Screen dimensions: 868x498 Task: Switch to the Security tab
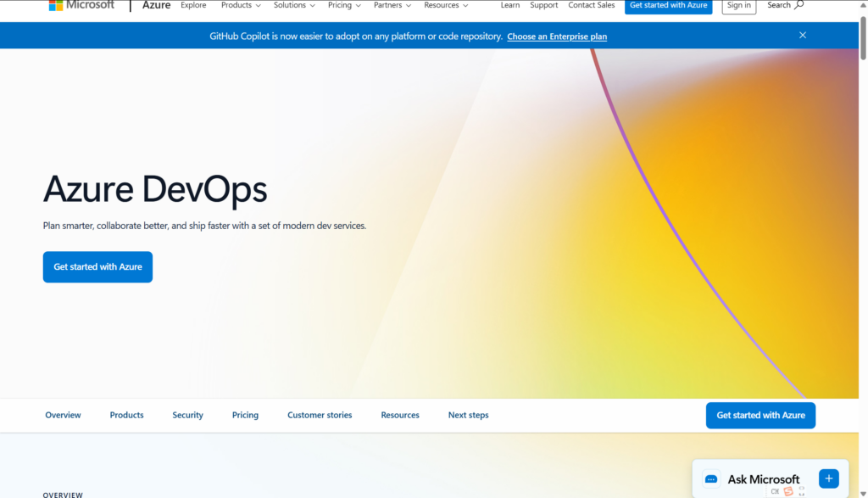(x=187, y=415)
